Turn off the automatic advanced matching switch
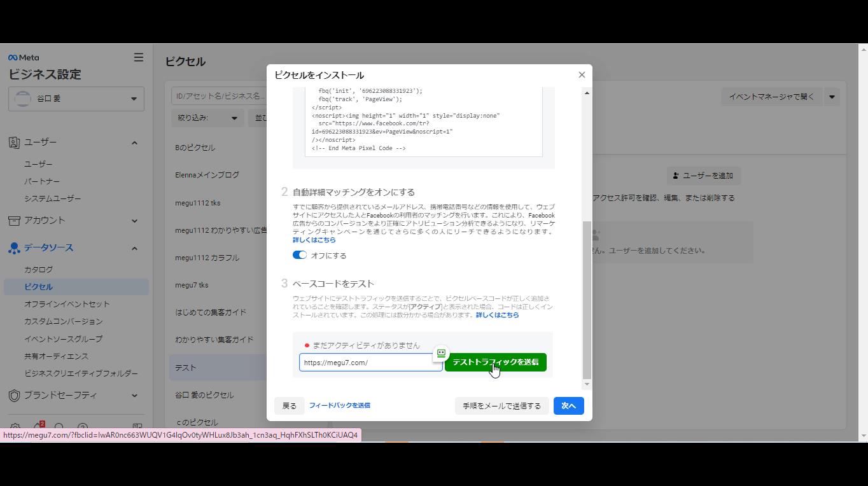The image size is (868, 486). [x=300, y=255]
